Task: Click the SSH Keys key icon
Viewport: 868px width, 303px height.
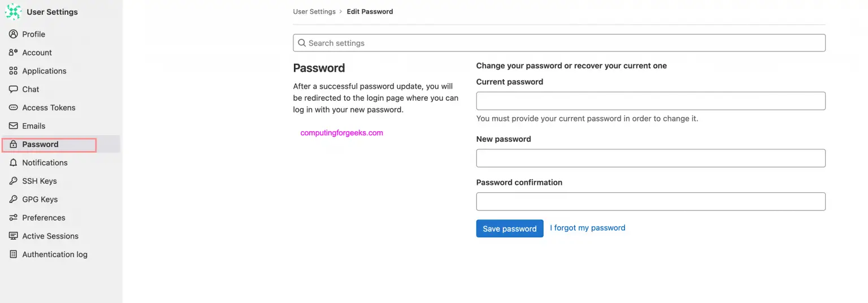Action: click(14, 181)
